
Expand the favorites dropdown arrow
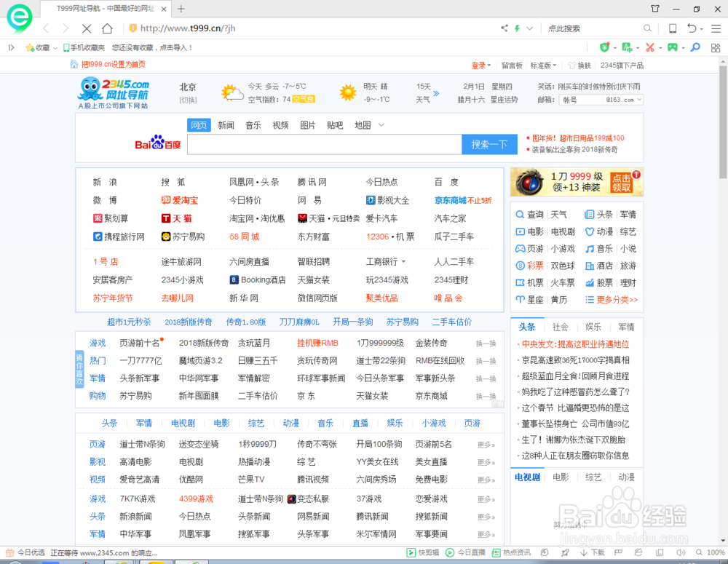coord(55,48)
